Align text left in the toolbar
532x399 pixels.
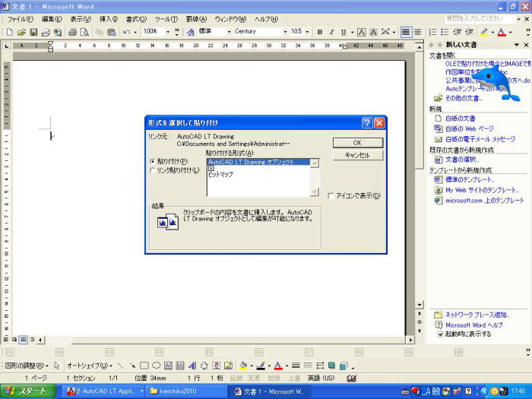click(405, 32)
